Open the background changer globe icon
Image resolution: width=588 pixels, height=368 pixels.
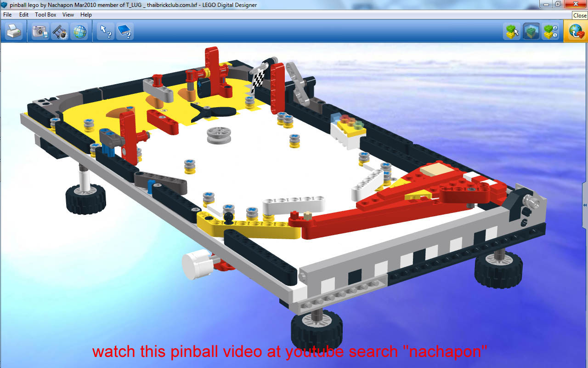(x=80, y=31)
